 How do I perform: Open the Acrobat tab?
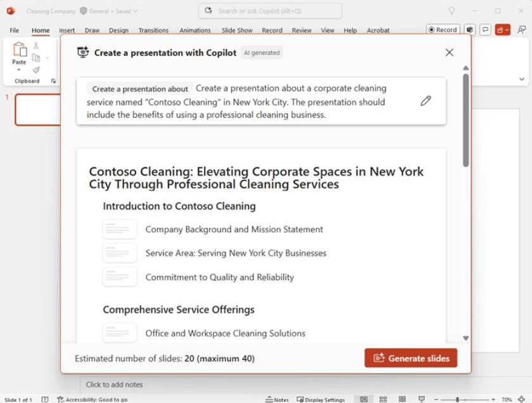378,30
